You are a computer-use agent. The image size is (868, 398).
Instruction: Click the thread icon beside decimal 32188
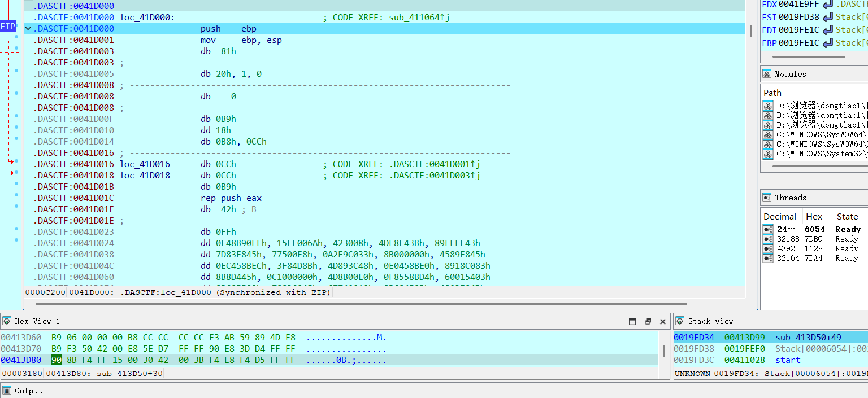click(768, 239)
